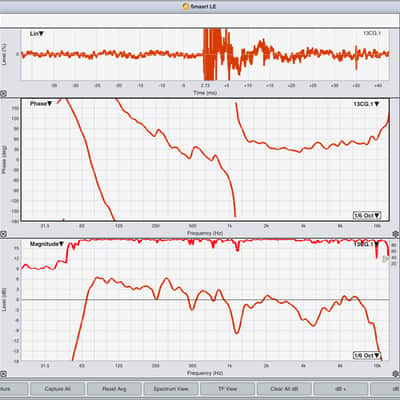Open Magnitude pane settings gear icon
This screenshot has height=400, width=400.
[x=396, y=374]
